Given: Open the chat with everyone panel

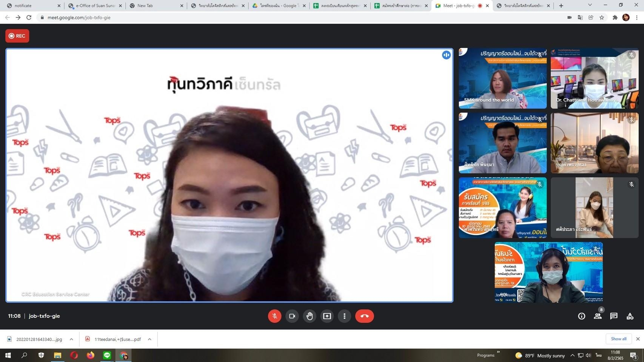Looking at the screenshot, I should coord(614,316).
